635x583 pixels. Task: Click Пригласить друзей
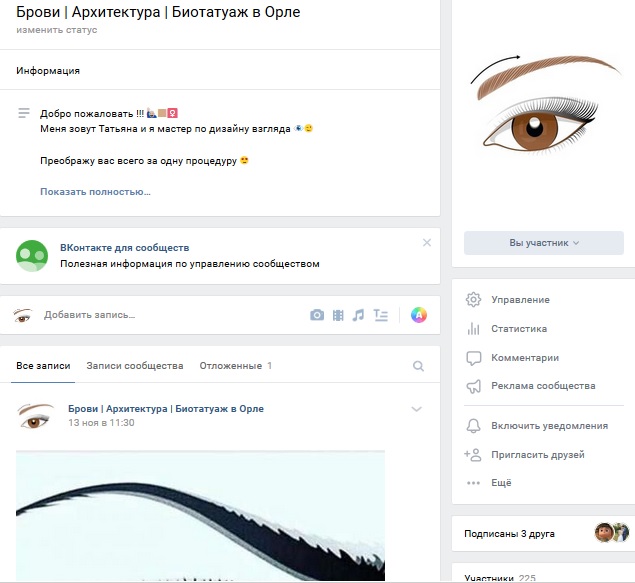pos(538,455)
